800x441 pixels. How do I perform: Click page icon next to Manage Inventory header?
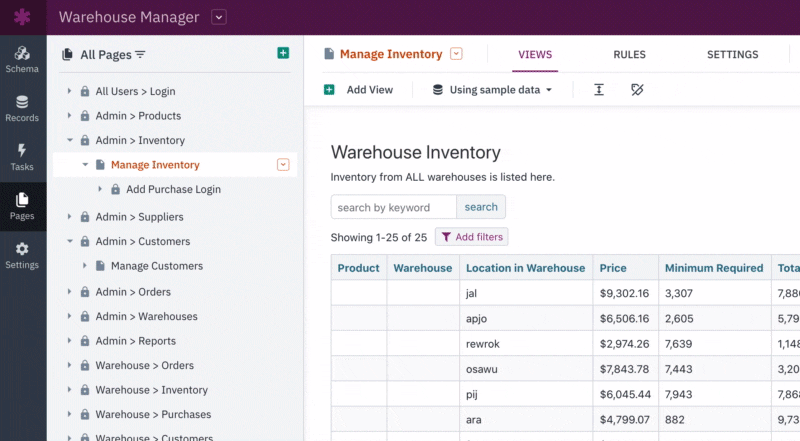pyautogui.click(x=329, y=54)
